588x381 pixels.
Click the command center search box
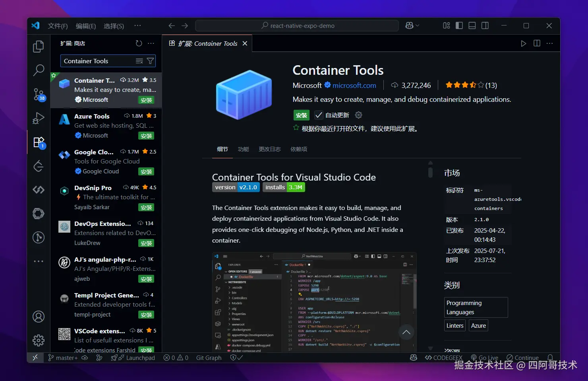[x=297, y=25]
